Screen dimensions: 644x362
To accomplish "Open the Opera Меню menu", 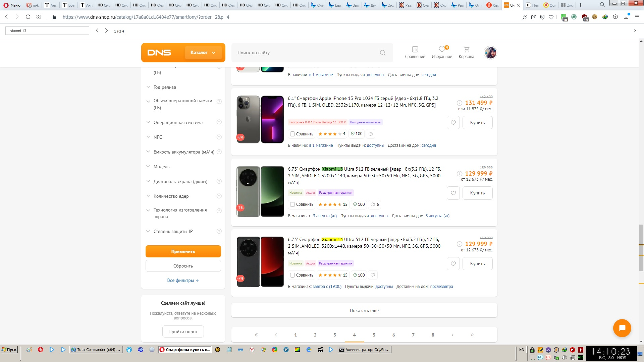I will (12, 5).
